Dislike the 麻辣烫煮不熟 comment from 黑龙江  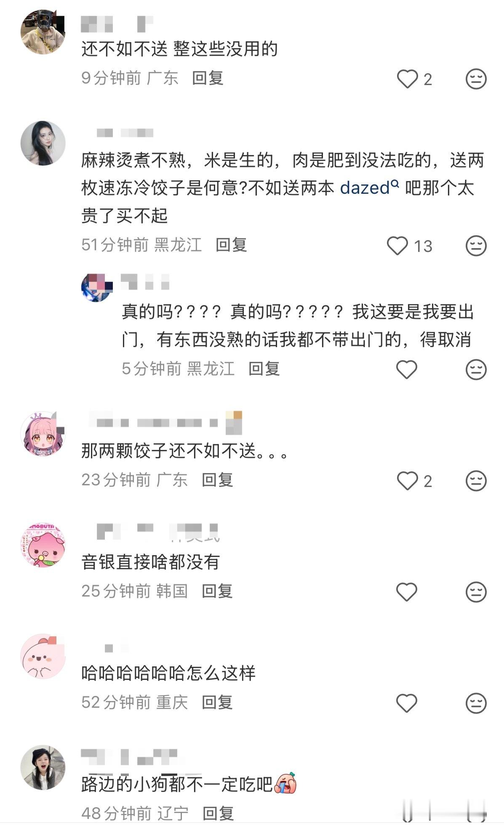pos(476,246)
